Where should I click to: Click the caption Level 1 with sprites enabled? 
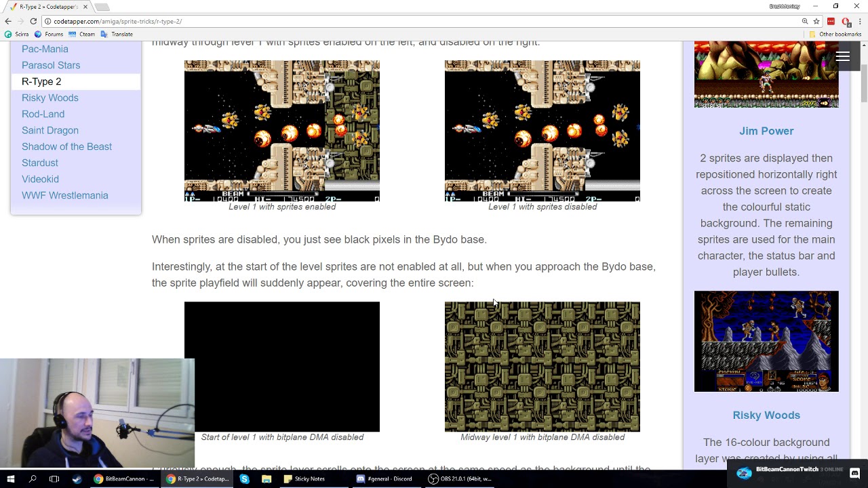pyautogui.click(x=282, y=207)
